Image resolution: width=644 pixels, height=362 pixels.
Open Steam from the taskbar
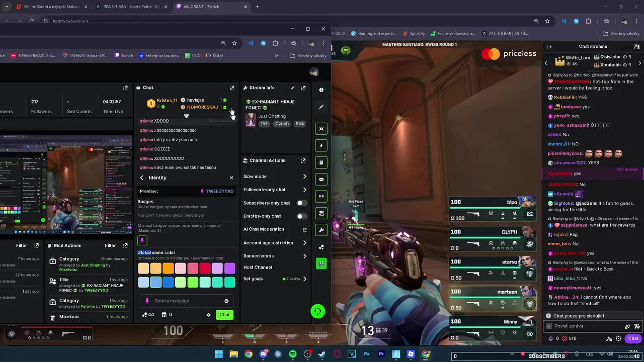[x=322, y=354]
